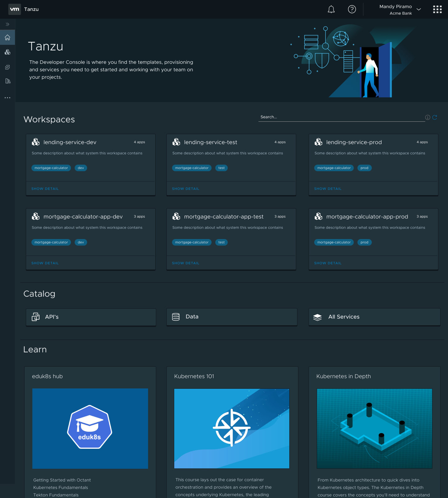Click the test tag on lending-service-test

click(222, 168)
